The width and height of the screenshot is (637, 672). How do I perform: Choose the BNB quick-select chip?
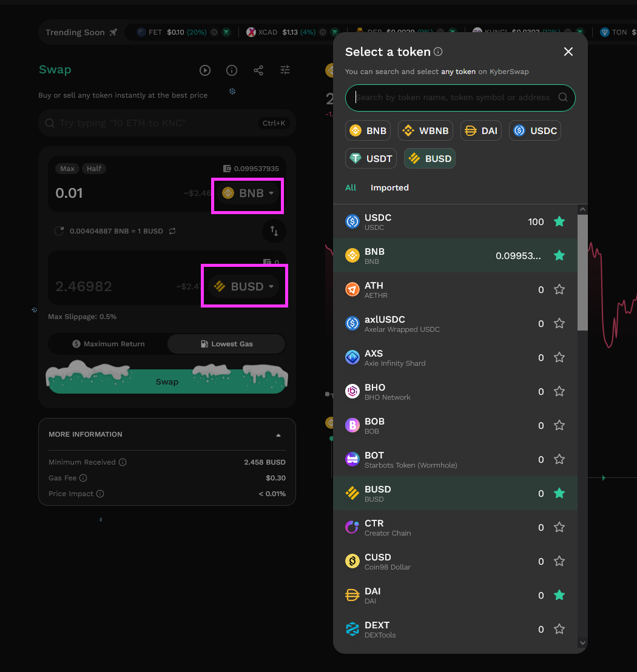pyautogui.click(x=368, y=131)
